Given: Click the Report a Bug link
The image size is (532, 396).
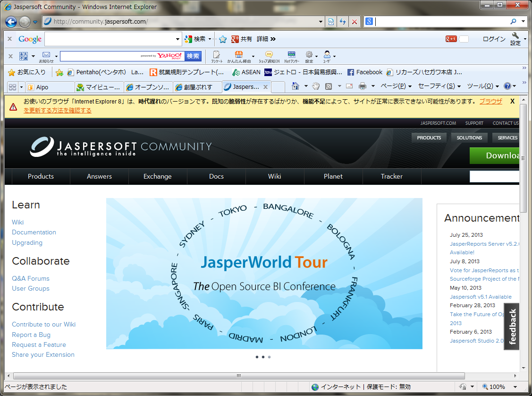Looking at the screenshot, I should 31,335.
